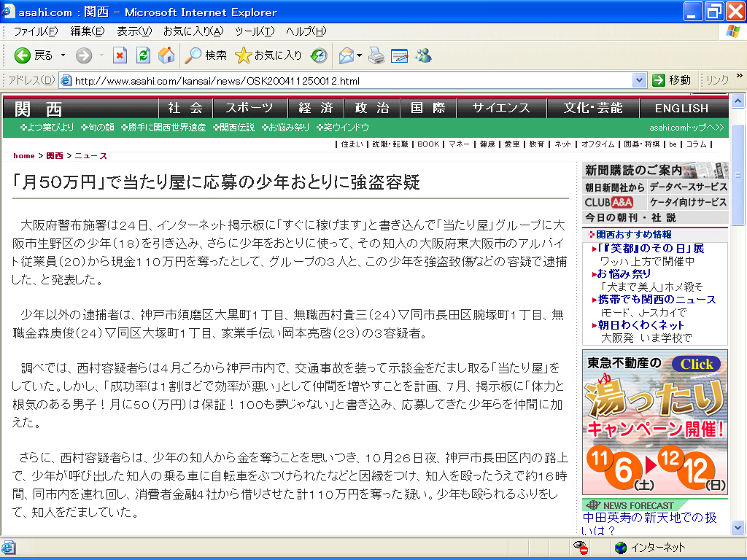Open the History icon
The width and height of the screenshot is (747, 560).
click(319, 55)
